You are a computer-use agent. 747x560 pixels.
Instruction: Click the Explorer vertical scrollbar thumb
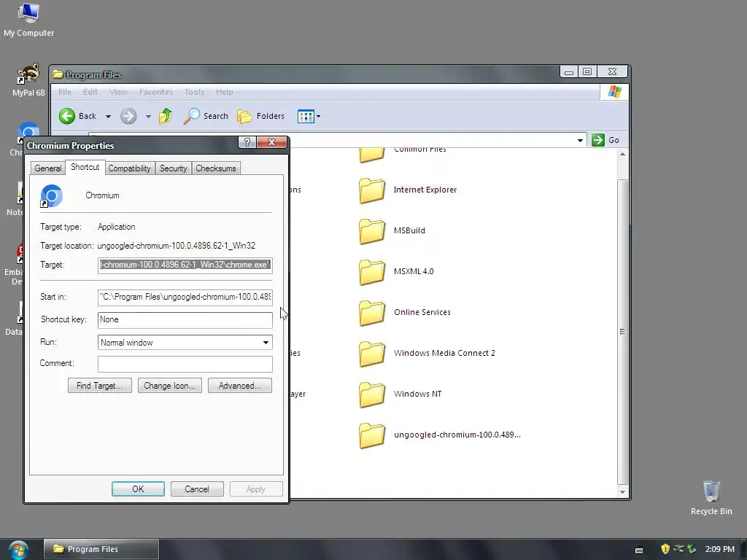click(622, 332)
